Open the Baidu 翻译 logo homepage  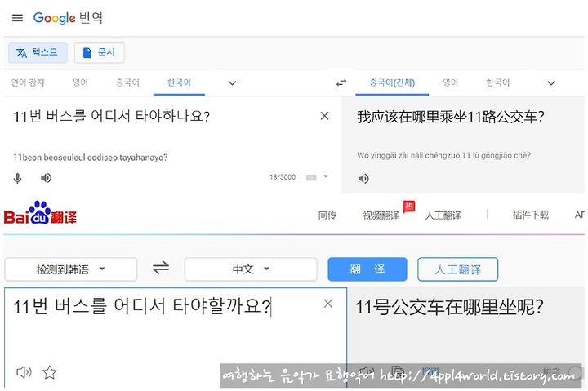click(x=40, y=213)
